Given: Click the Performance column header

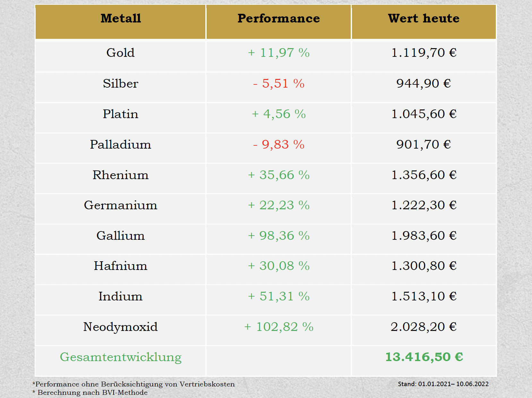Looking at the screenshot, I should click(279, 19).
